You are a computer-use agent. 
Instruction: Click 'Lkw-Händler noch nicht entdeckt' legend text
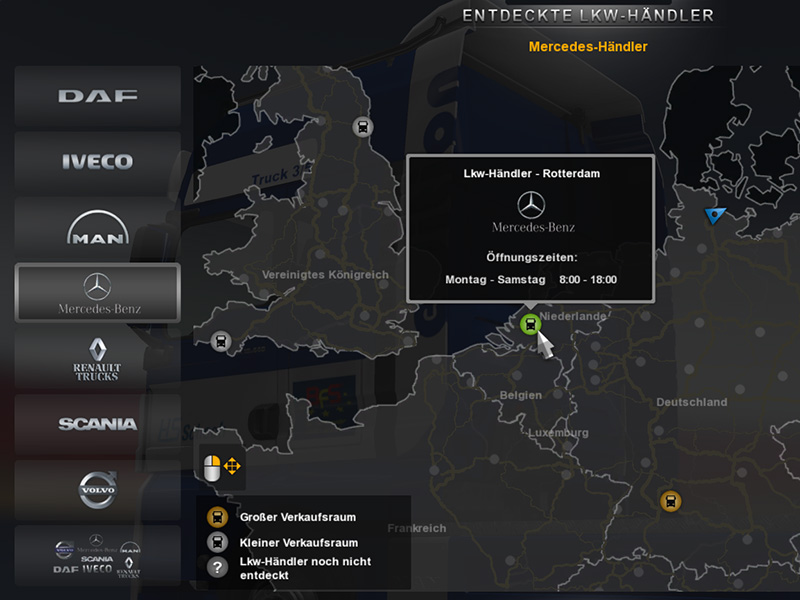305,568
